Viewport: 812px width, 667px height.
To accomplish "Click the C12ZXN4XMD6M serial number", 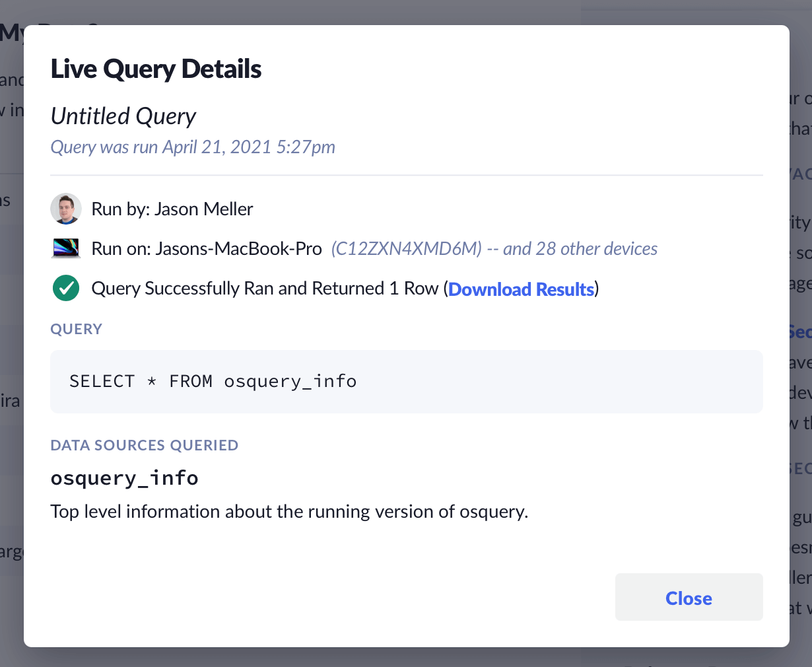I will click(406, 249).
